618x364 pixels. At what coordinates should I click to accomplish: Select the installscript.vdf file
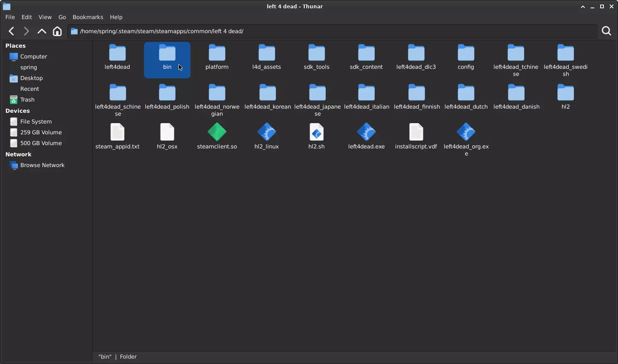tap(416, 137)
